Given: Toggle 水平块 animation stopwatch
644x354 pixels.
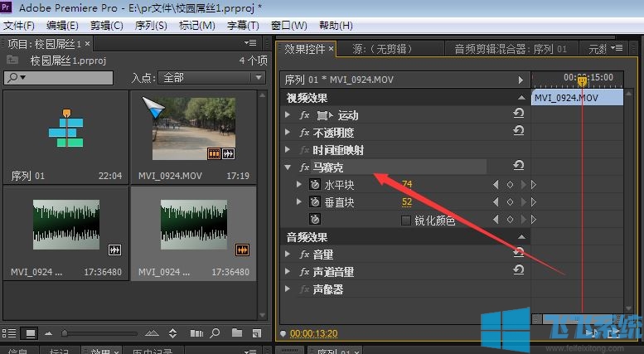Looking at the screenshot, I should point(315,184).
